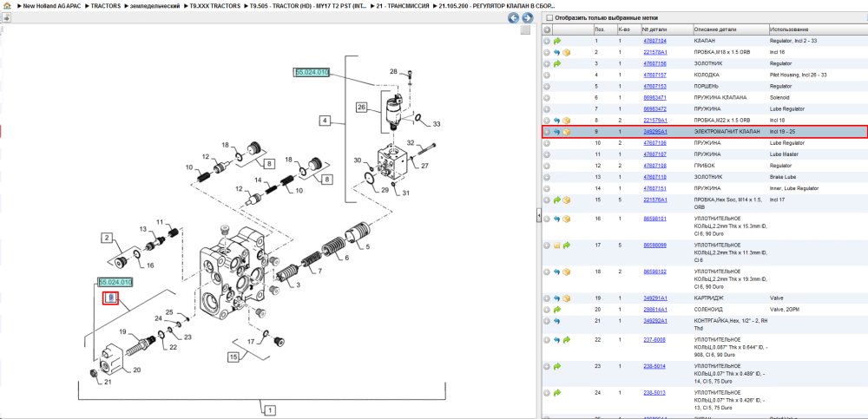Go to previous illustration with back arrow

(x=514, y=17)
